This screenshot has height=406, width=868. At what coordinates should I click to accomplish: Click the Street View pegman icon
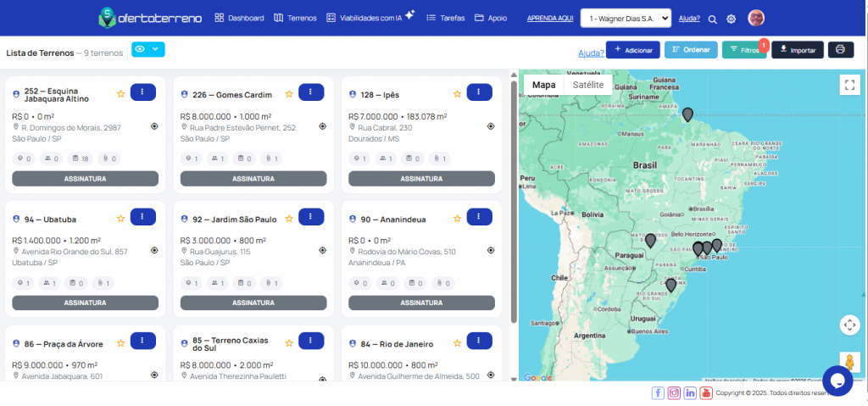pos(849,362)
